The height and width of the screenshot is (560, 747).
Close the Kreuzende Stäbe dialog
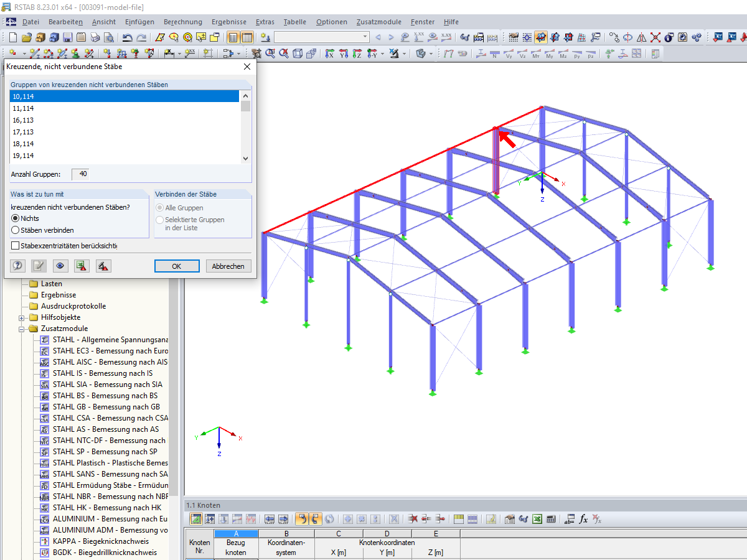tap(247, 67)
